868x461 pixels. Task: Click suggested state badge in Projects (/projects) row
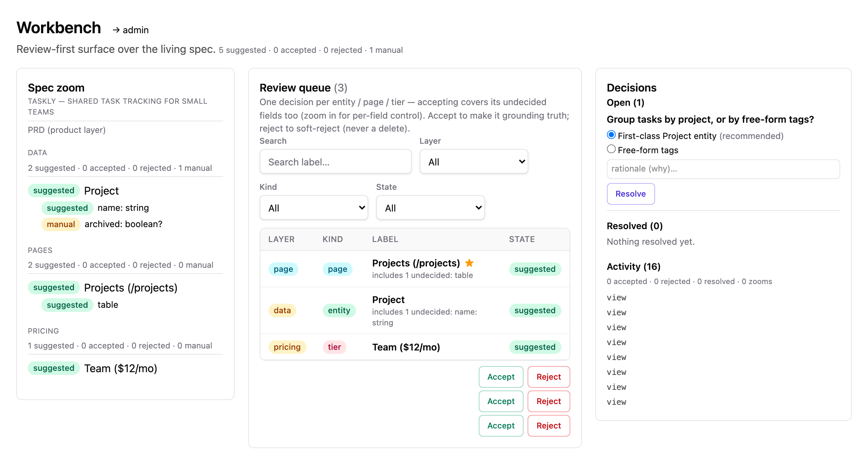[535, 269]
